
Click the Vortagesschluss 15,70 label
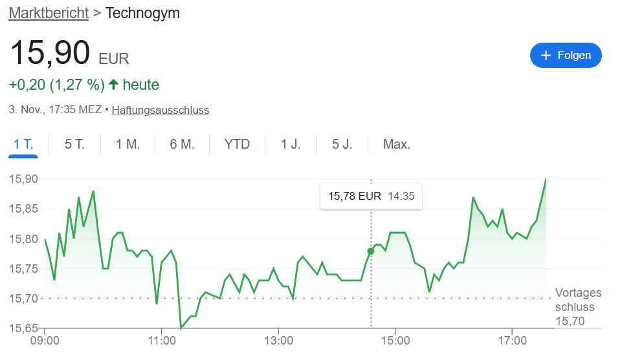click(x=577, y=306)
